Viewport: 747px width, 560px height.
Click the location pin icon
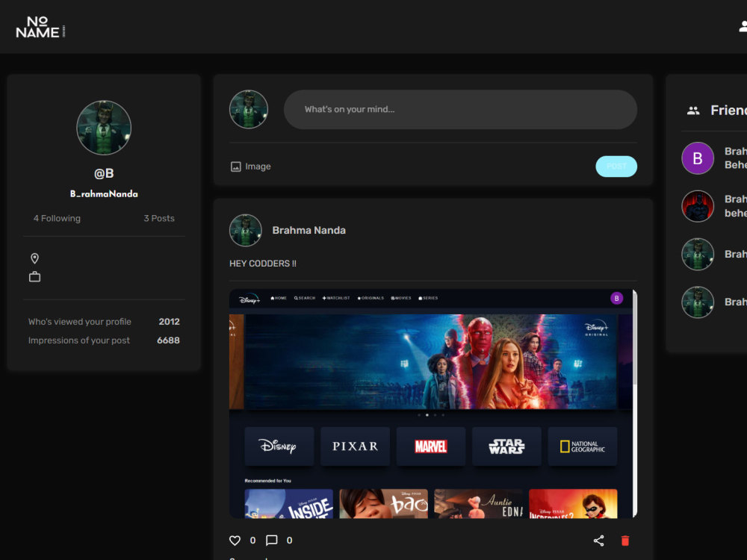[35, 258]
